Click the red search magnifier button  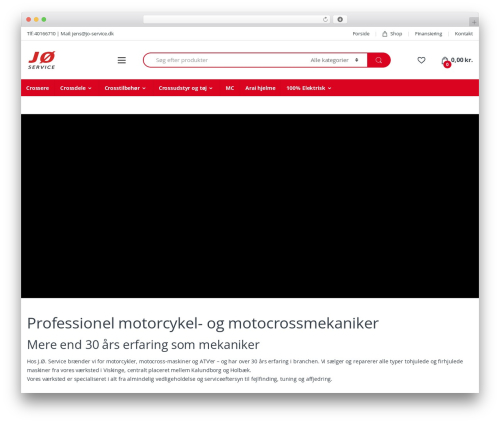(379, 60)
